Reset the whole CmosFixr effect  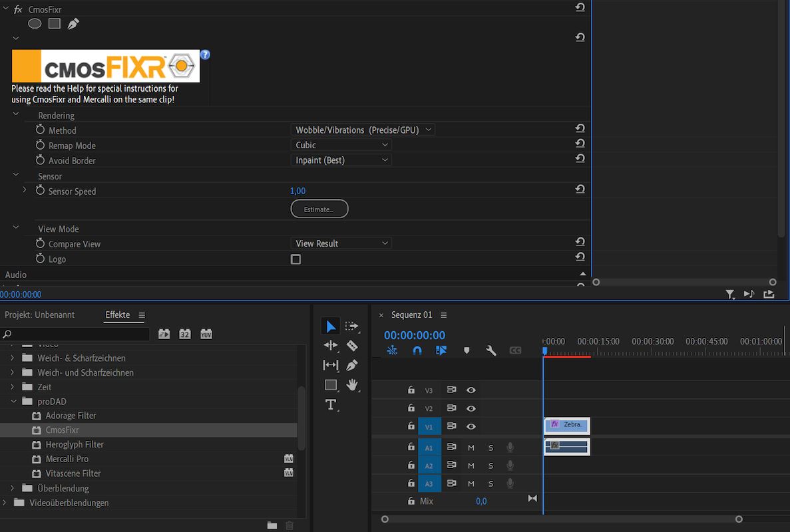point(580,7)
